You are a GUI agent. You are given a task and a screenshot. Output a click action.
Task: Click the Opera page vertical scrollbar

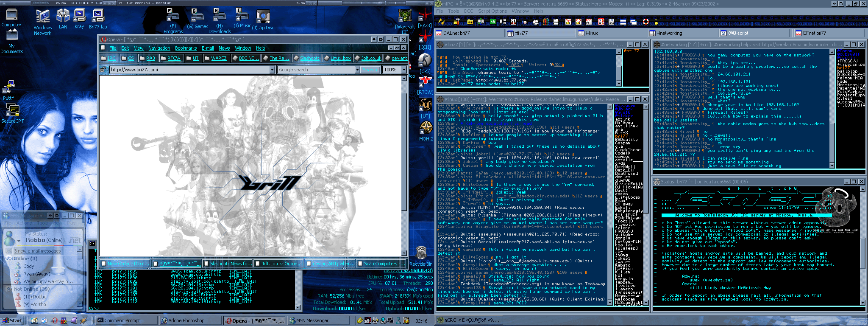pos(404,166)
